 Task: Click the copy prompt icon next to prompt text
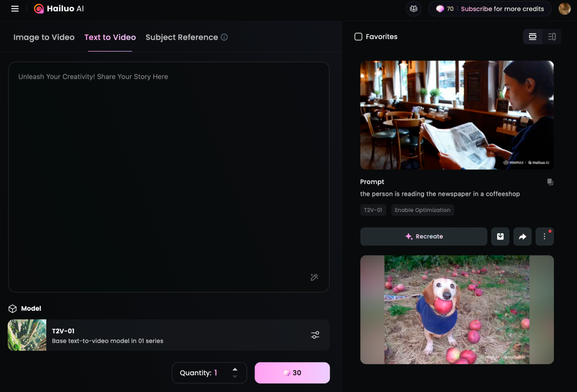point(550,181)
